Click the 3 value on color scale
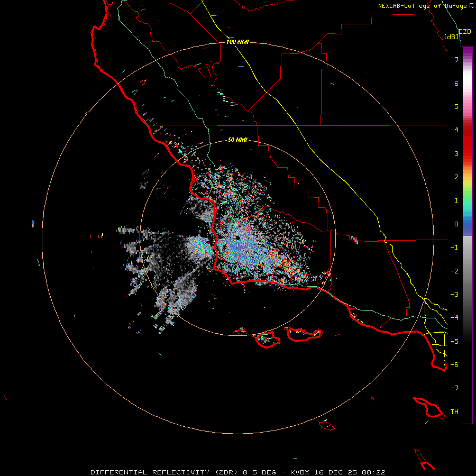The height and width of the screenshot is (476, 476). [456, 153]
